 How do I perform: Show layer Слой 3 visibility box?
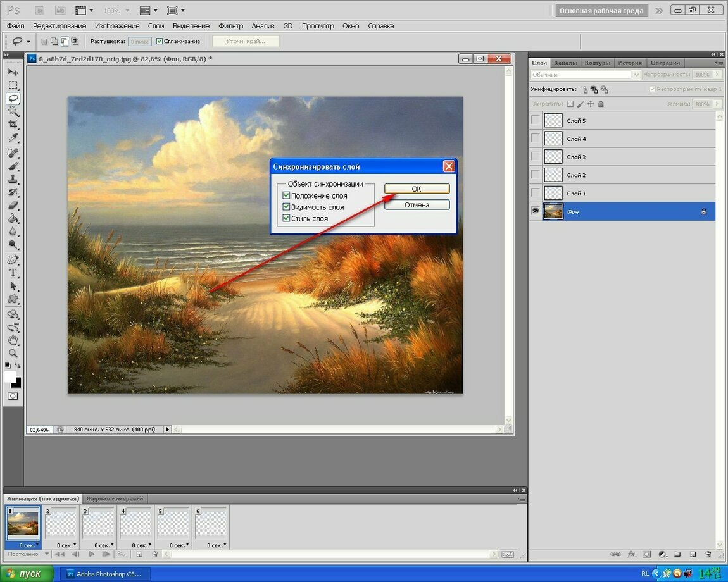coord(536,157)
